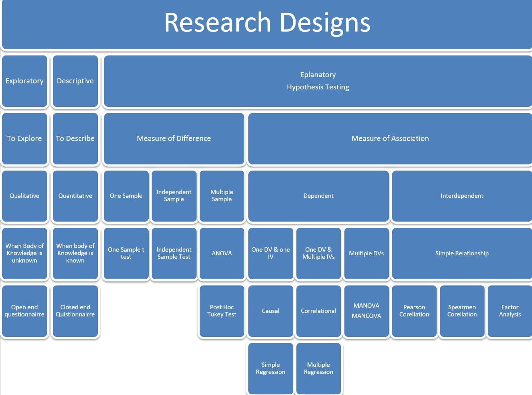This screenshot has width=532, height=395.
Task: Select the Measure of Difference box
Action: (174, 138)
